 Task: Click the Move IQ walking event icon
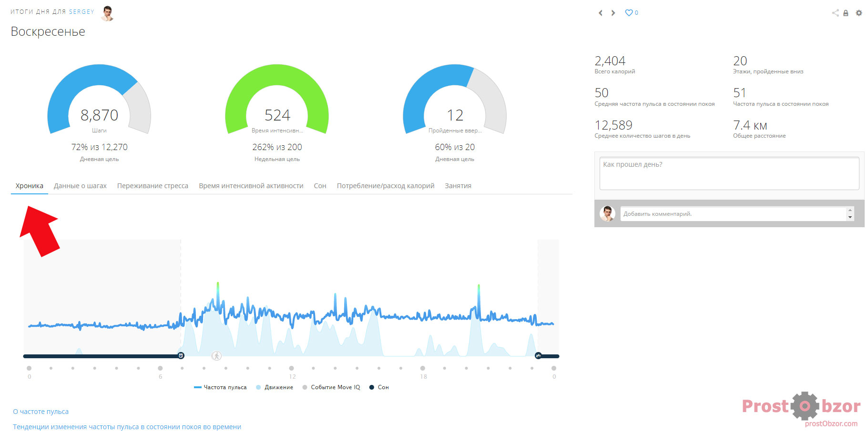[x=216, y=356]
